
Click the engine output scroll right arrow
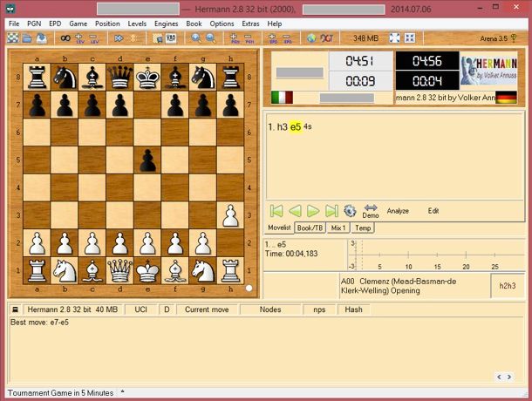click(x=509, y=377)
